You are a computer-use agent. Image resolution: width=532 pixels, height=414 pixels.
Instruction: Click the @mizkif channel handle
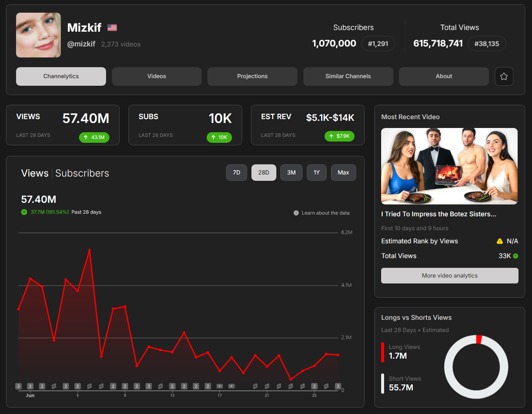[81, 44]
